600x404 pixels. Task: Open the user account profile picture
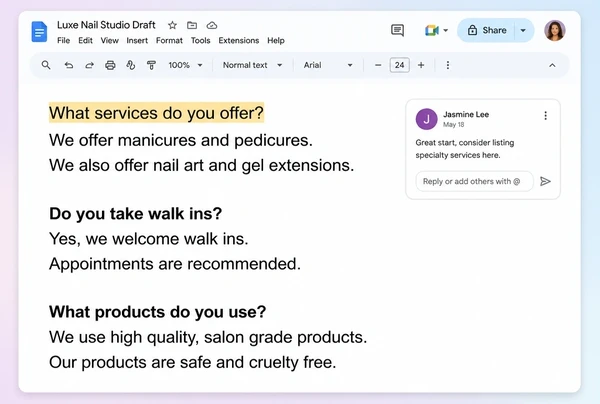[555, 31]
